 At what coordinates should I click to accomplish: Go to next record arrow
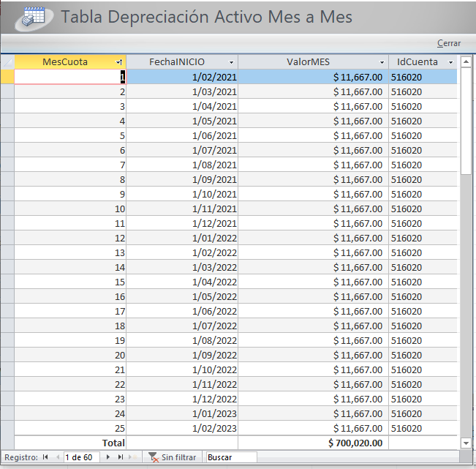click(109, 457)
